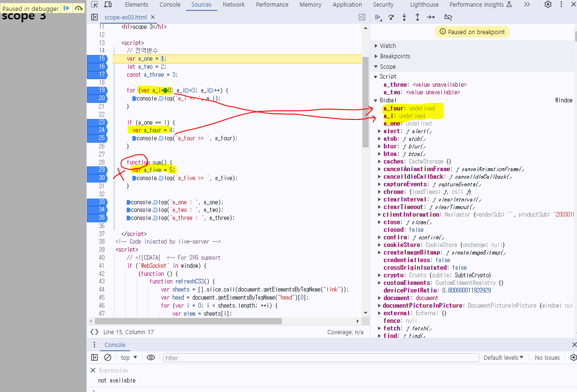Click the Coverage: n/a status text
577x392 pixels.
coord(345,332)
